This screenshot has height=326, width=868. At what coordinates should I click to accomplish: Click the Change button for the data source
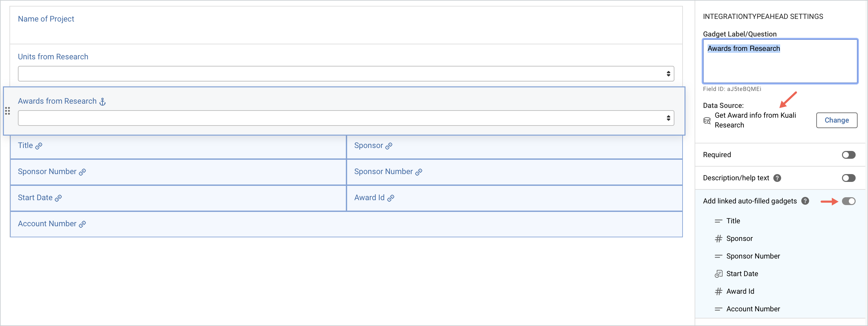pos(837,120)
